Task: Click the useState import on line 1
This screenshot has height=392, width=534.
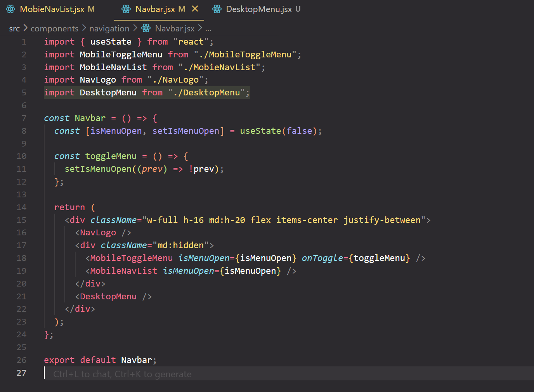Action: pyautogui.click(x=111, y=42)
